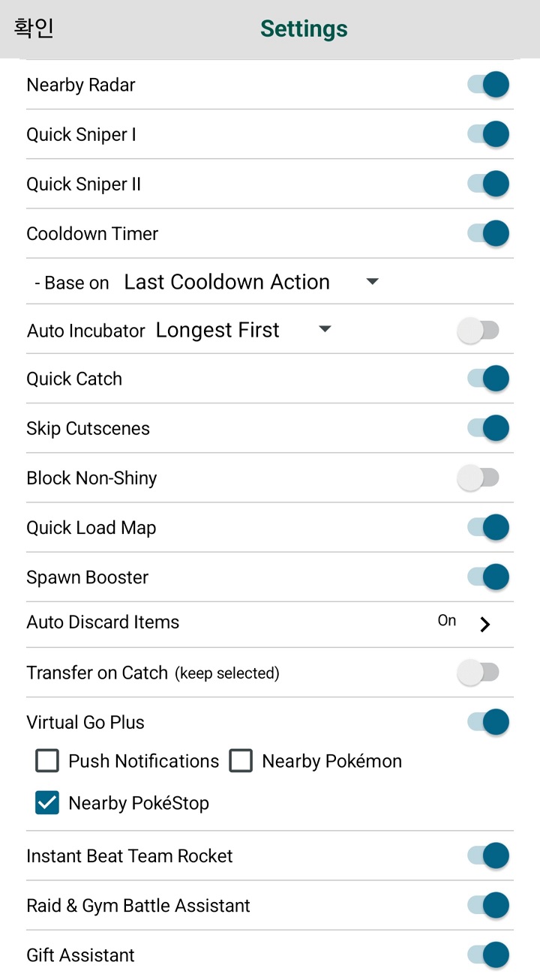Enable the Auto Incubator switch
Image resolution: width=540 pixels, height=980 pixels.
(478, 330)
